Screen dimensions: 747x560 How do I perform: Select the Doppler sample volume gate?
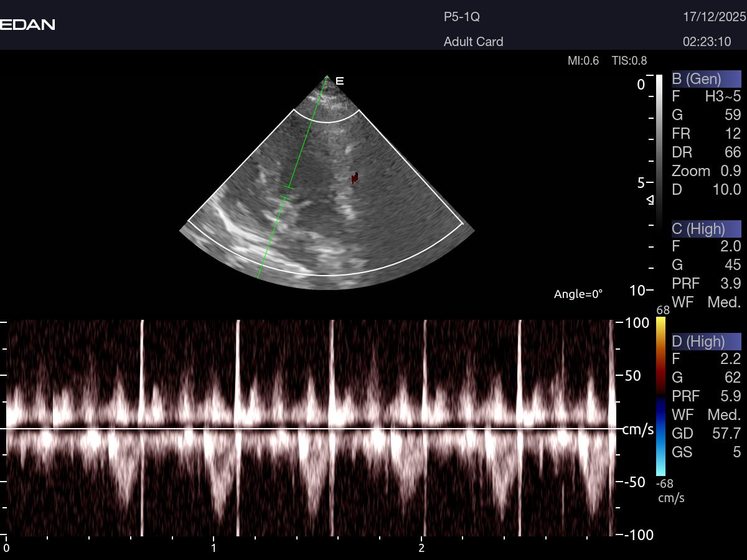(x=286, y=192)
